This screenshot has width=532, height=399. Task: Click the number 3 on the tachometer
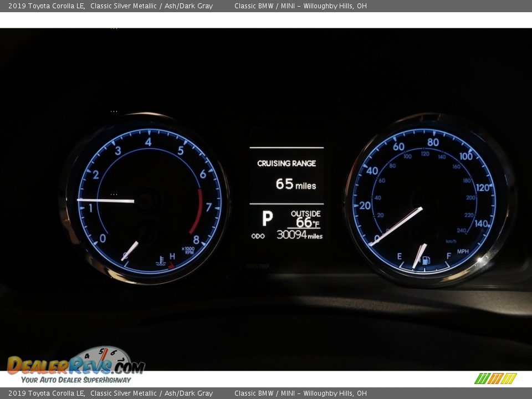(117, 151)
